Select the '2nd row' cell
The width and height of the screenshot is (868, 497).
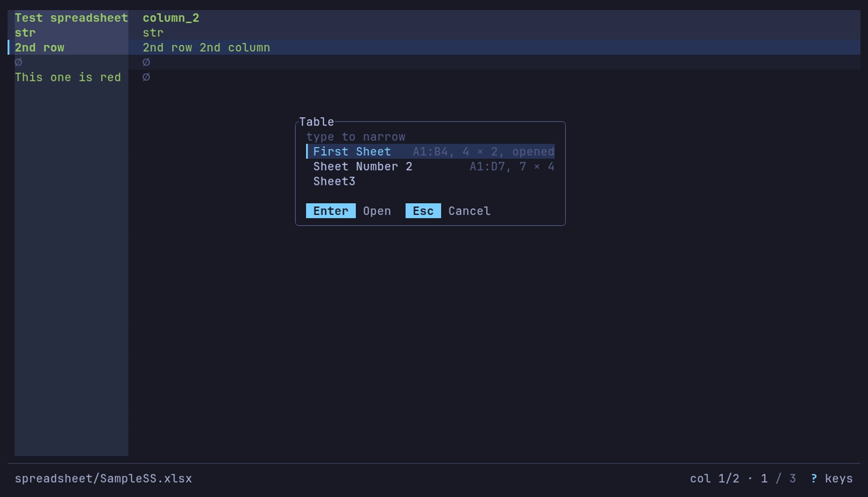click(39, 48)
